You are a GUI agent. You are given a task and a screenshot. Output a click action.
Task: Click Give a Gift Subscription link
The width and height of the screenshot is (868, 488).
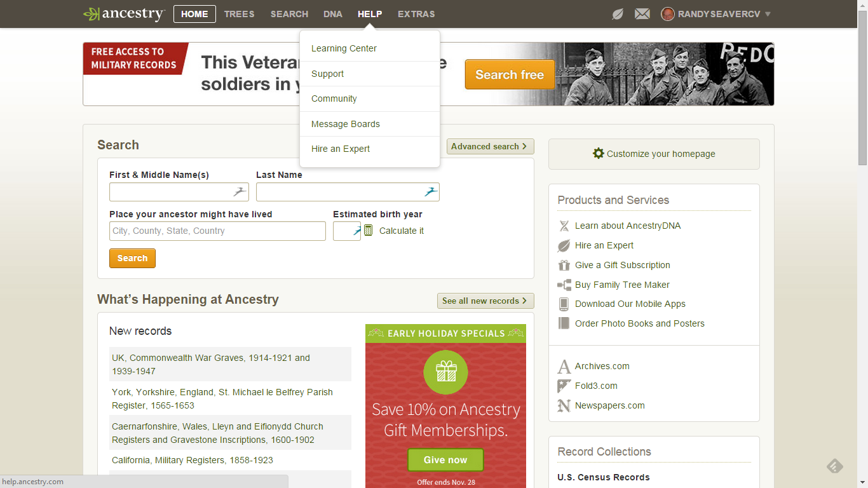(623, 265)
